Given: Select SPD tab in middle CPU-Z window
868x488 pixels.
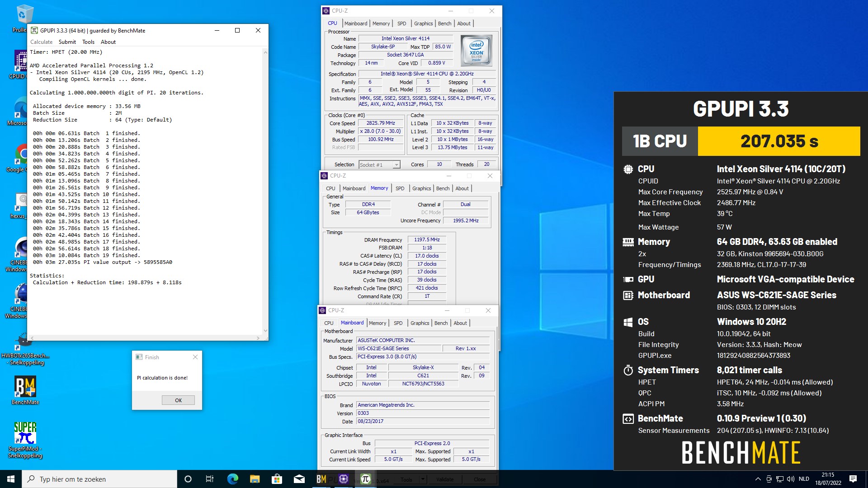Looking at the screenshot, I should tap(400, 188).
